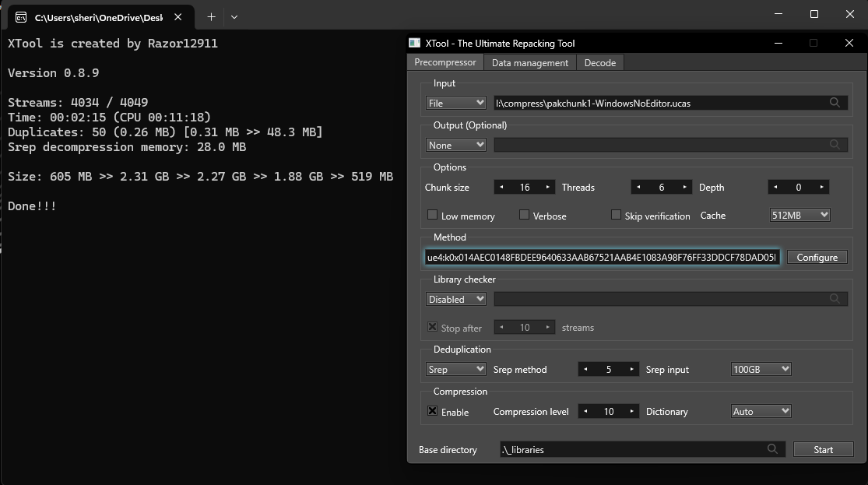This screenshot has height=485, width=868.
Task: Click "Version 0.8.9" text in terminal
Action: tap(53, 73)
